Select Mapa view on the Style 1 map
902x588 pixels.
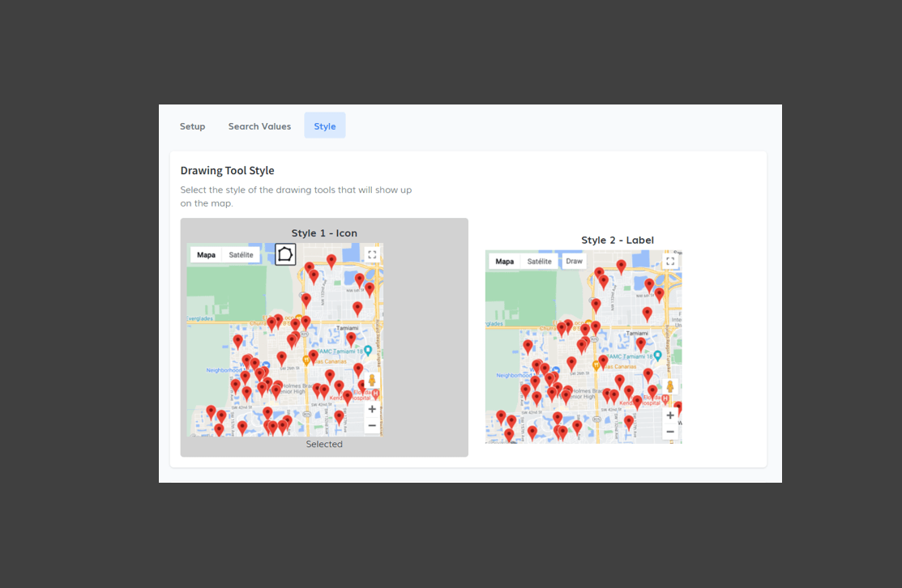(206, 254)
